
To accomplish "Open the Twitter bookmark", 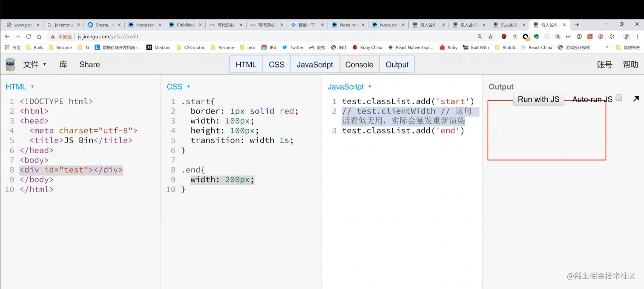I will pyautogui.click(x=293, y=48).
